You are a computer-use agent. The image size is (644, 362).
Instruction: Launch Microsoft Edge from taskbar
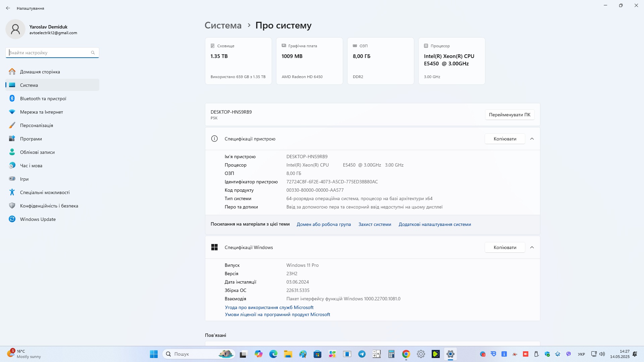[x=273, y=354]
